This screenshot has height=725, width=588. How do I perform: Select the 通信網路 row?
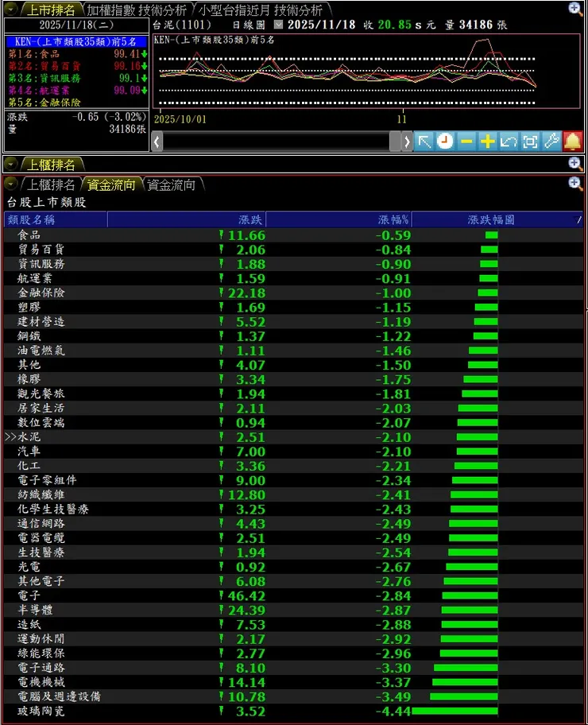pos(293,523)
